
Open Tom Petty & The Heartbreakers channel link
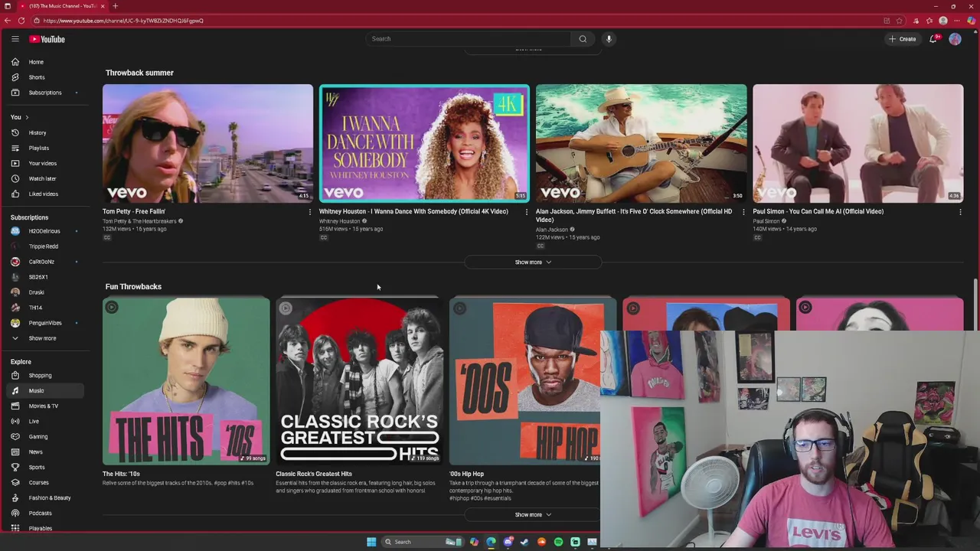[139, 221]
